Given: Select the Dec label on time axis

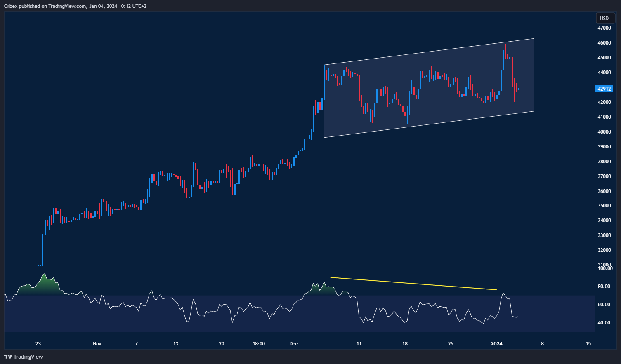Looking at the screenshot, I should 293,343.
